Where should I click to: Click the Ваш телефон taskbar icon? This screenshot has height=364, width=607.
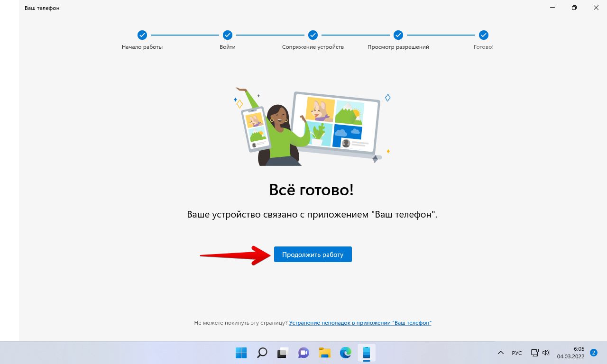(367, 353)
